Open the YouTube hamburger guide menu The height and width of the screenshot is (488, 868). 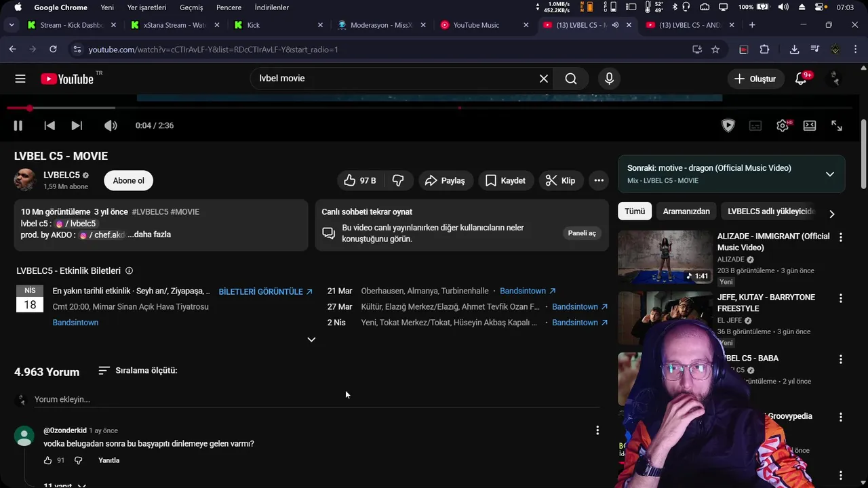tap(20, 79)
